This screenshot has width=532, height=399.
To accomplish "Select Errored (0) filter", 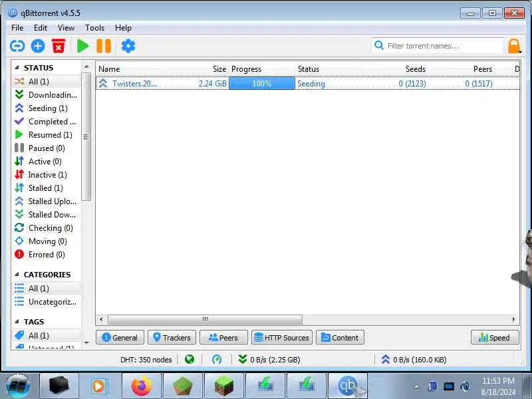I will 47,255.
